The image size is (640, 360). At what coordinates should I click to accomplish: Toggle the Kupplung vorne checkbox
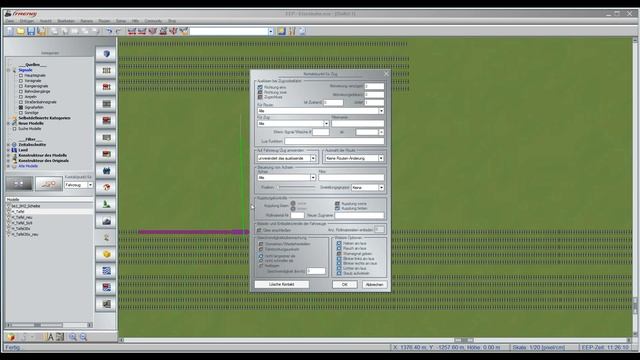click(337, 203)
